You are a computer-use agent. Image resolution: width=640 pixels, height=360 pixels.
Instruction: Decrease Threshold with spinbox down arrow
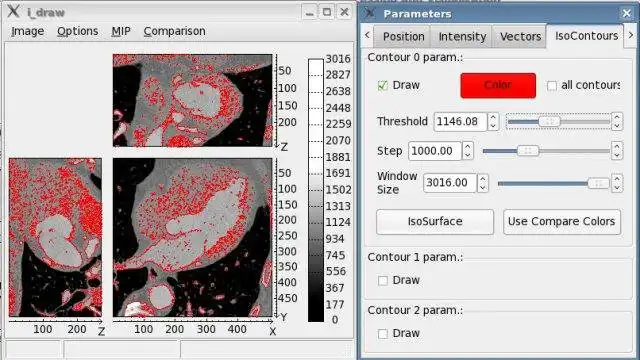pyautogui.click(x=493, y=126)
